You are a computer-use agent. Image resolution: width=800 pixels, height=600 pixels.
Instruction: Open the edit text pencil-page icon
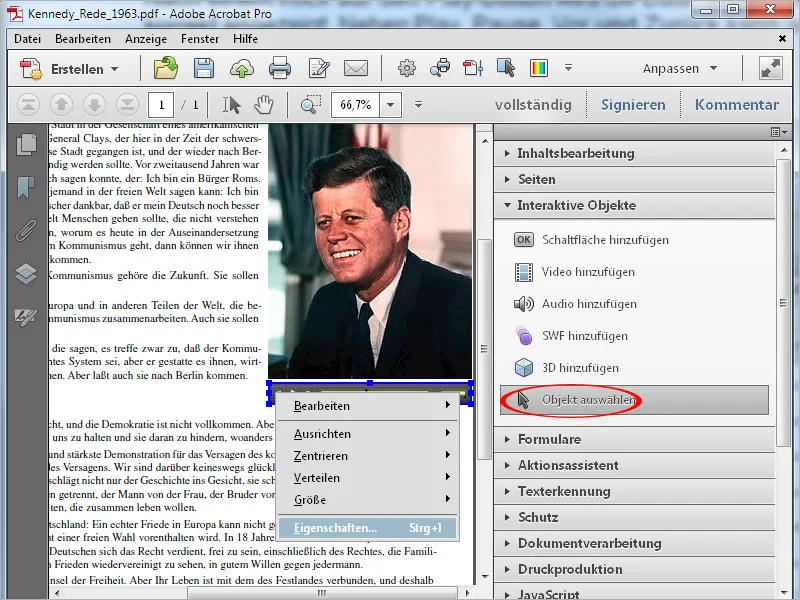point(318,68)
